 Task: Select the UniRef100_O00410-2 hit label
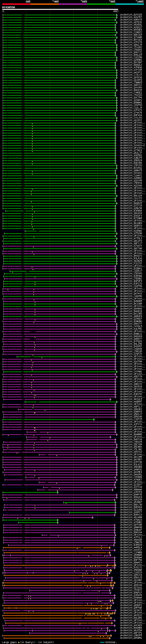point(132,146)
